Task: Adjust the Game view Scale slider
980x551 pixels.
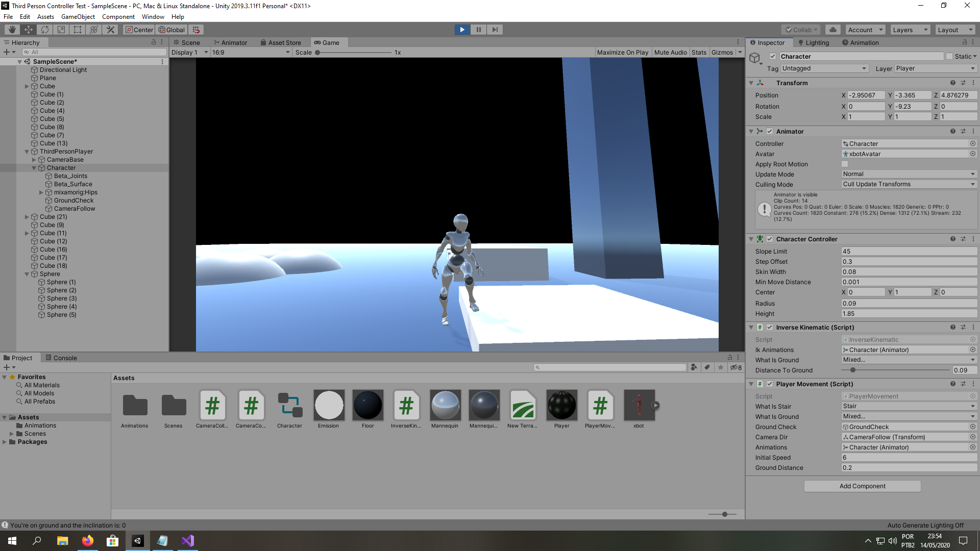Action: (x=353, y=52)
